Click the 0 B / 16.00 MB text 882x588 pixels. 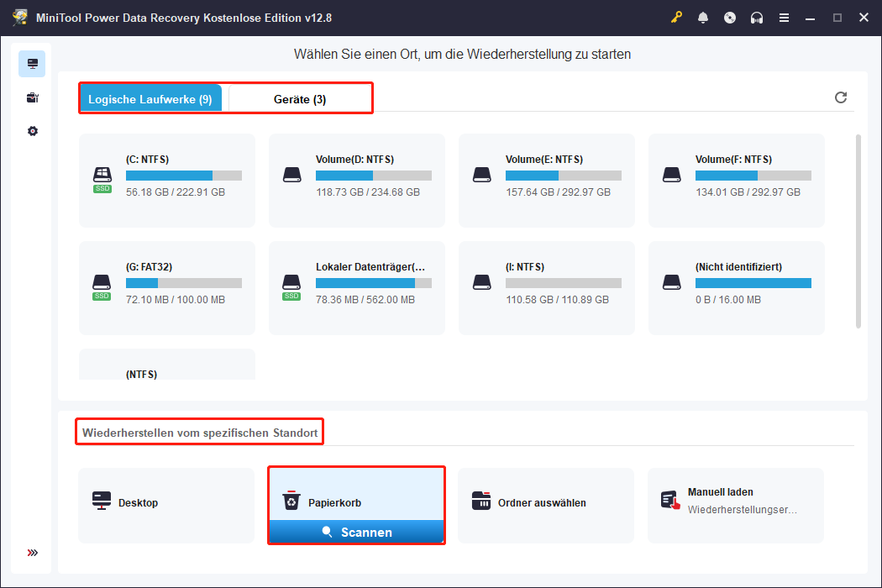point(728,299)
